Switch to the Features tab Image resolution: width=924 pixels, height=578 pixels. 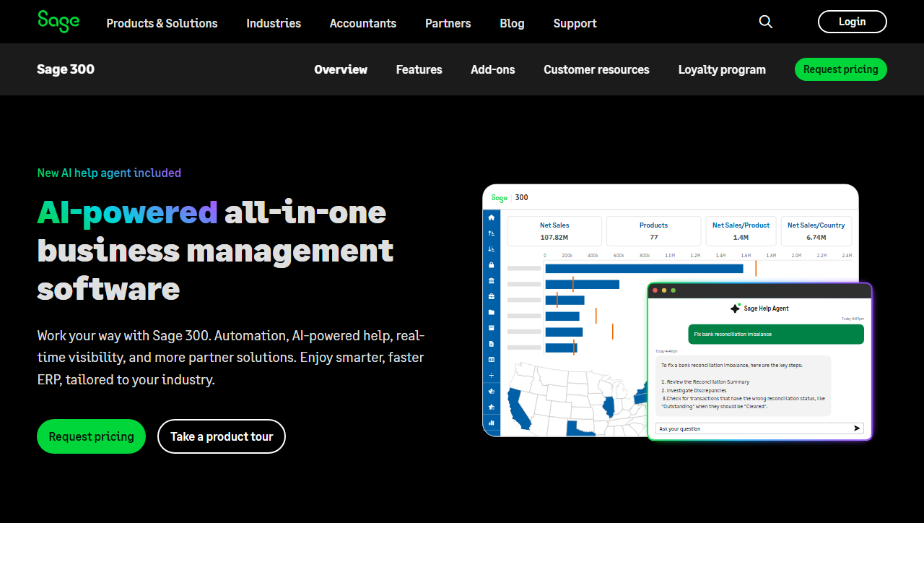pos(419,69)
